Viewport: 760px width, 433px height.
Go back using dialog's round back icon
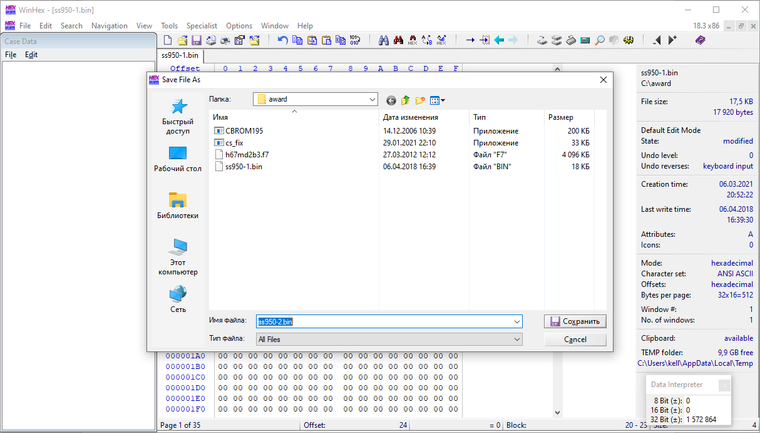pos(391,100)
